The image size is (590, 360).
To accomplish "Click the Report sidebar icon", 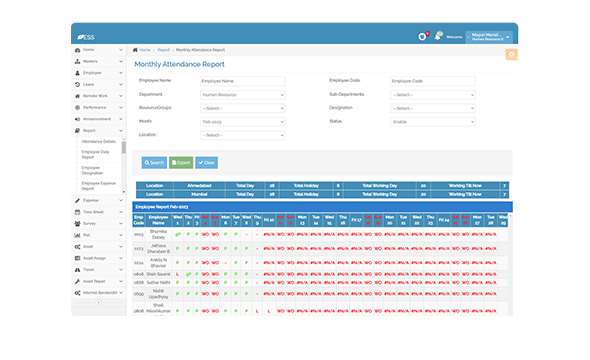I will [77, 131].
